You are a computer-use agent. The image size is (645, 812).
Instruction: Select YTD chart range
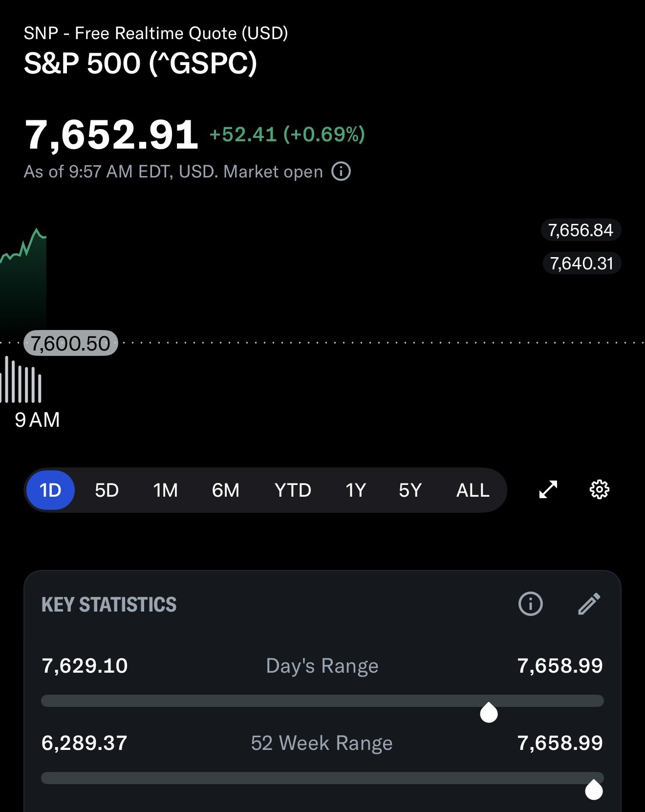point(293,490)
